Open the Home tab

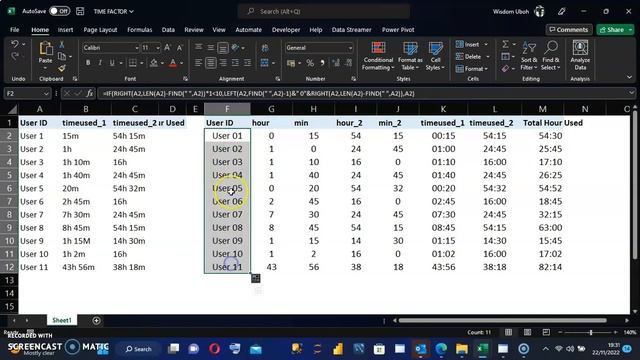point(40,30)
